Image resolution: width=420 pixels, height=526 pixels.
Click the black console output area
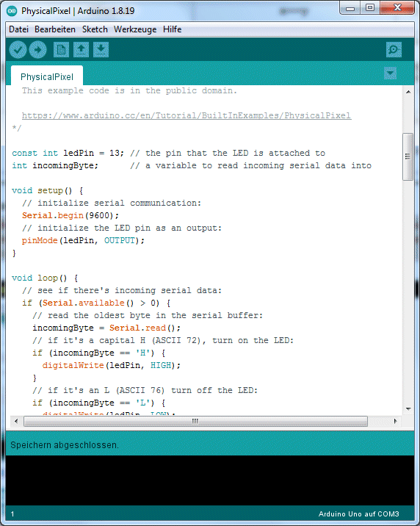210,480
